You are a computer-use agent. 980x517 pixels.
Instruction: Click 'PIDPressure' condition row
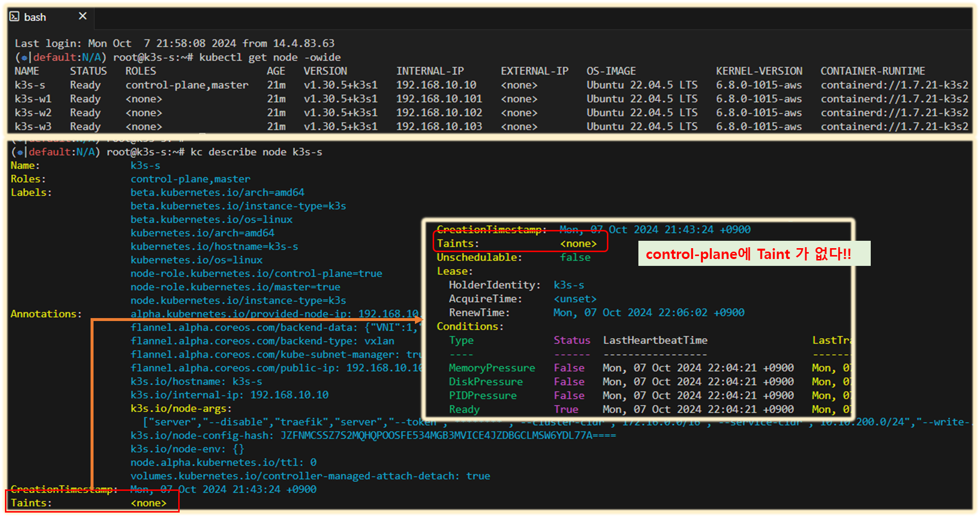pyautogui.click(x=650, y=395)
